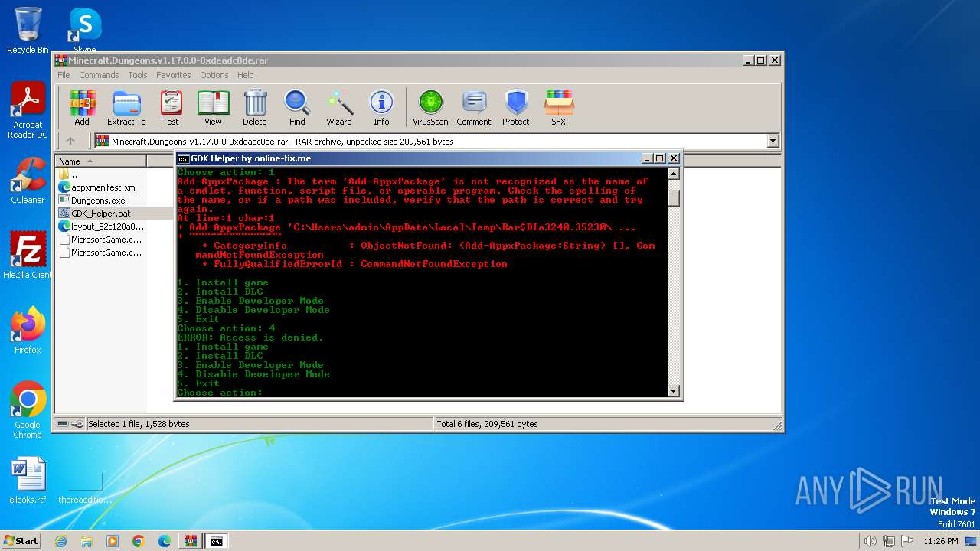Select the second MicrosoftGame.c... file

coord(100,253)
